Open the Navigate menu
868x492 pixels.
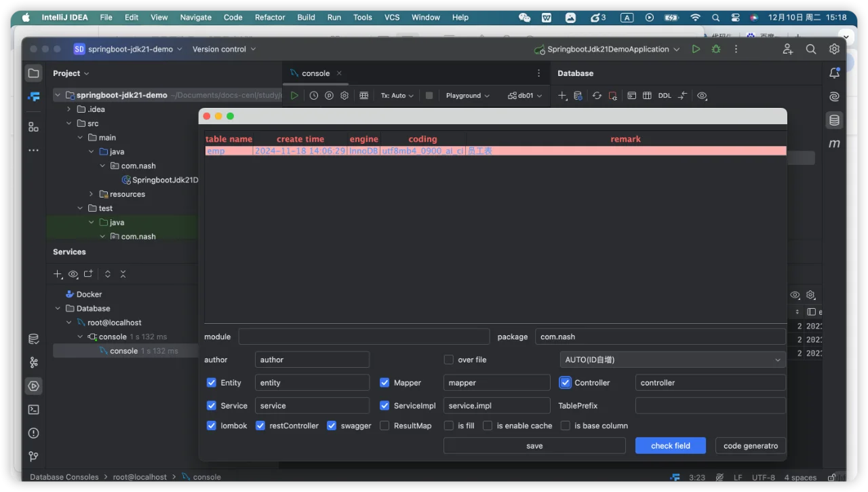(x=196, y=17)
